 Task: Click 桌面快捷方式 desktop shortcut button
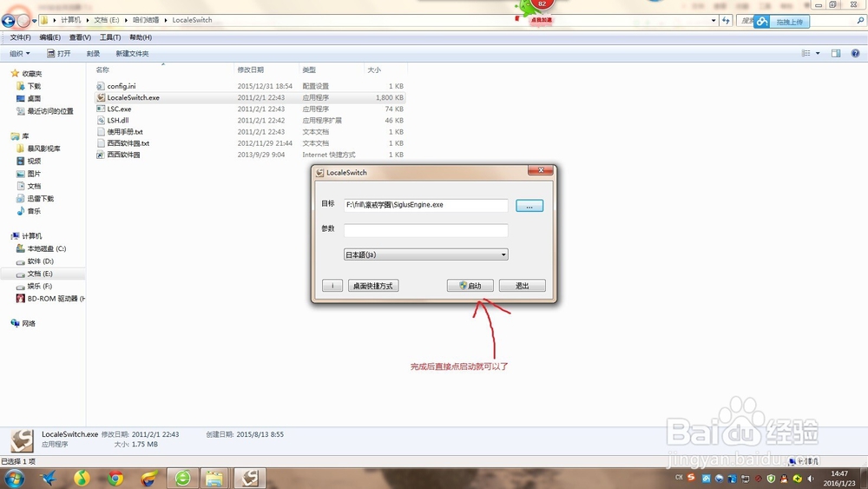point(373,286)
